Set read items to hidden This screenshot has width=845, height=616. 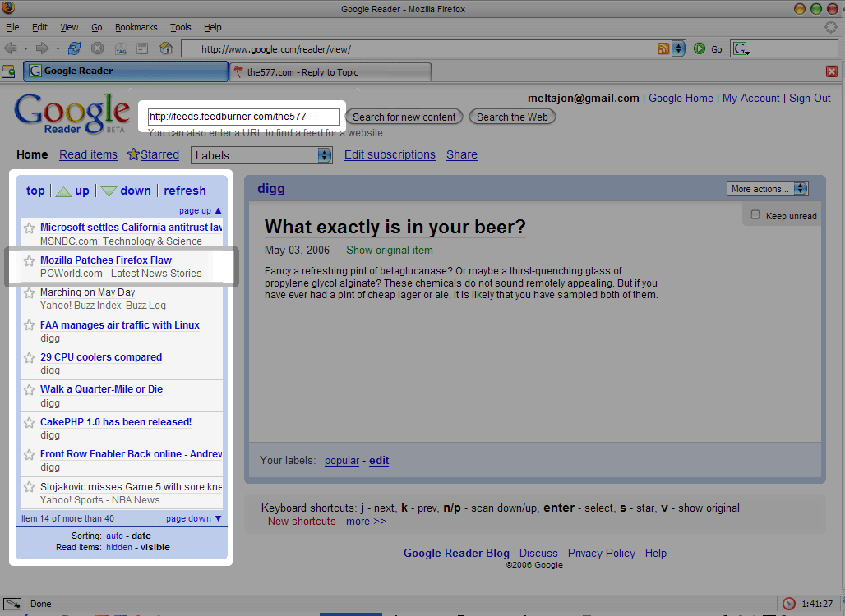118,547
